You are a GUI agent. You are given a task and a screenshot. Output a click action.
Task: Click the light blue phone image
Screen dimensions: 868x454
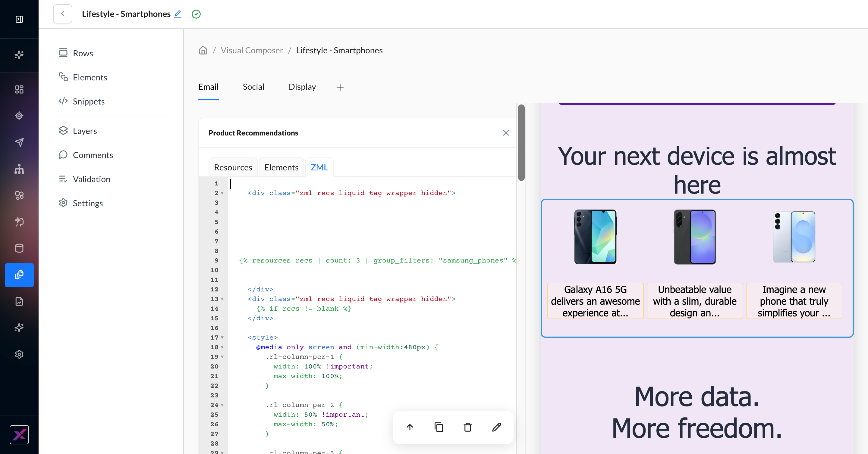(x=794, y=237)
